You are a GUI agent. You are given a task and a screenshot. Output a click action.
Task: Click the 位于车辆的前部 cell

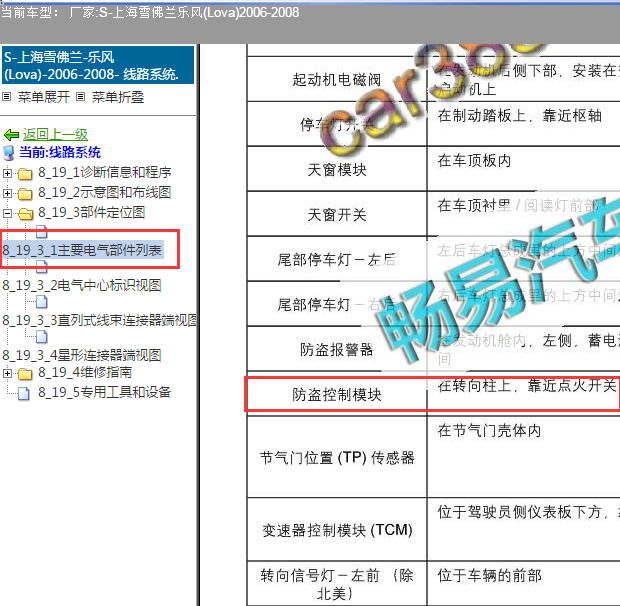point(524,584)
